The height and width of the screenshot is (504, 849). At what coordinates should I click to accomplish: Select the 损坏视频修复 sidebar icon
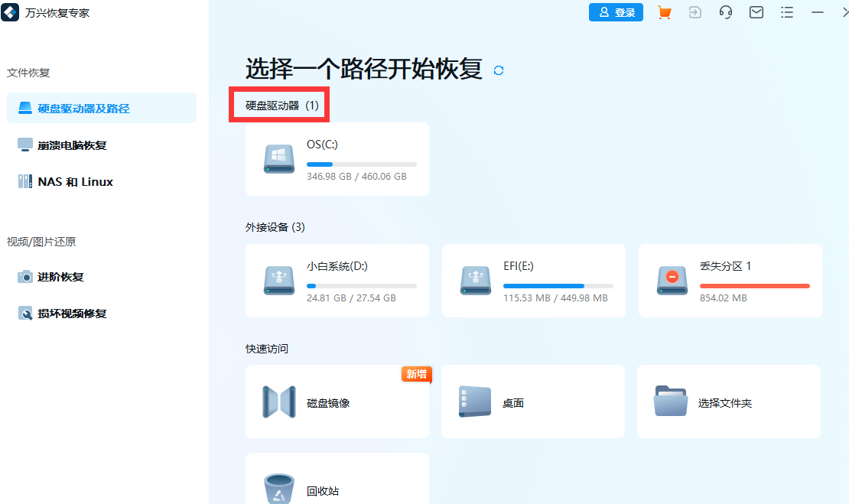tap(25, 313)
